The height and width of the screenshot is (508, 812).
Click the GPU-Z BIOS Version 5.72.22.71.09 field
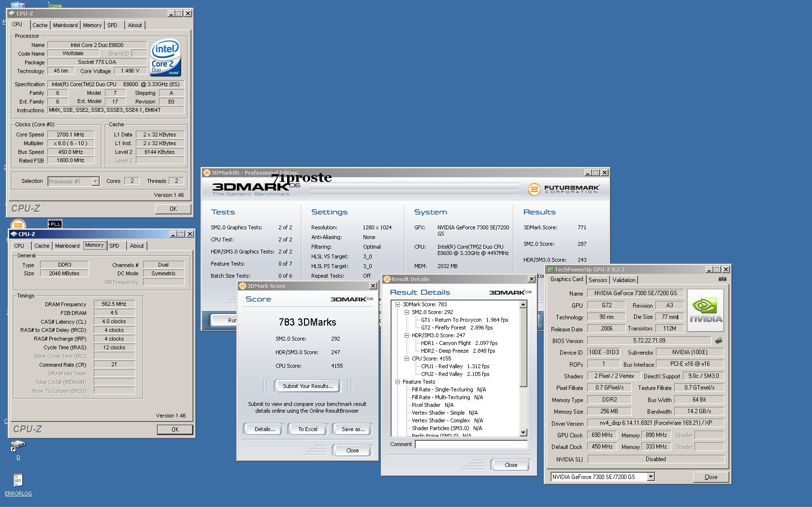coord(649,341)
